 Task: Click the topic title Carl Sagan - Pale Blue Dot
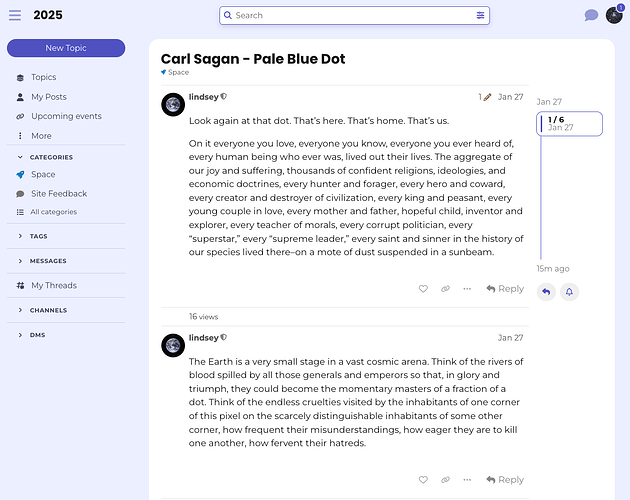pyautogui.click(x=253, y=59)
